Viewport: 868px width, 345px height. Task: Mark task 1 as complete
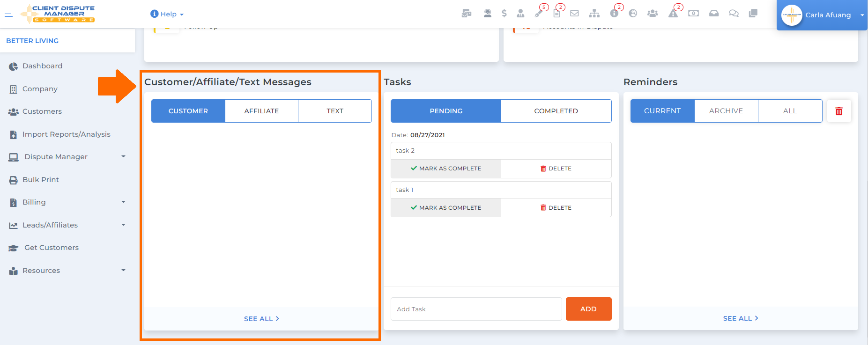pos(446,208)
